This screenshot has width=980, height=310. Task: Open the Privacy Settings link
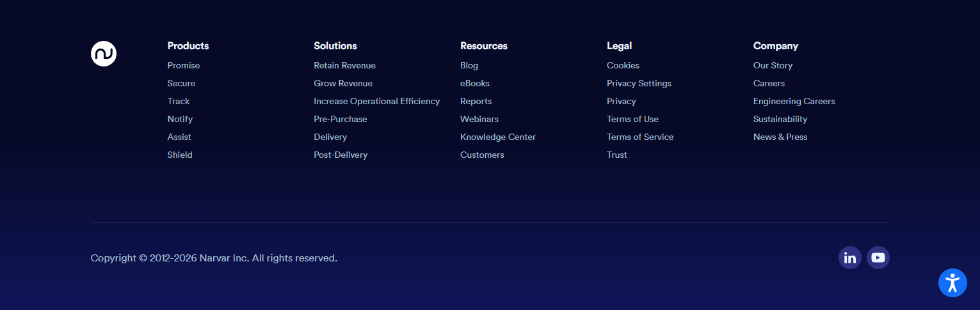point(639,83)
